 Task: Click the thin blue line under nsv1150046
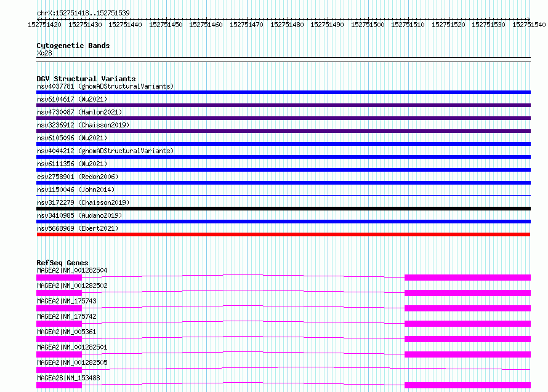tap(283, 195)
